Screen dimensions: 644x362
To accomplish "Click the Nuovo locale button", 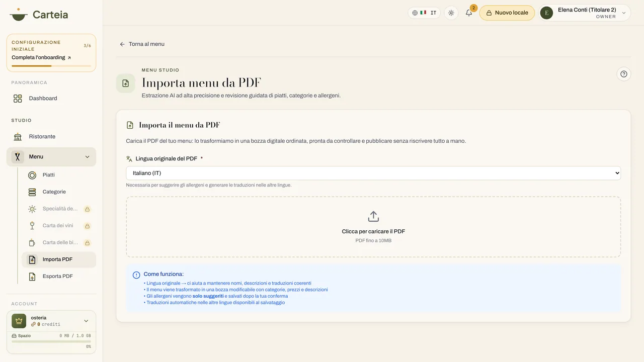I will (x=507, y=13).
